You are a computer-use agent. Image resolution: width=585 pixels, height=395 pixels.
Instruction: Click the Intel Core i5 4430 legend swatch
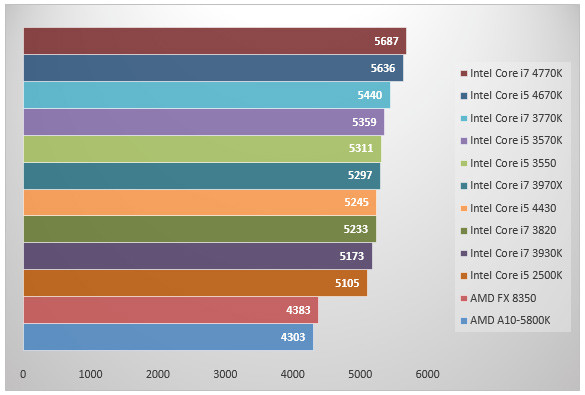pyautogui.click(x=464, y=209)
